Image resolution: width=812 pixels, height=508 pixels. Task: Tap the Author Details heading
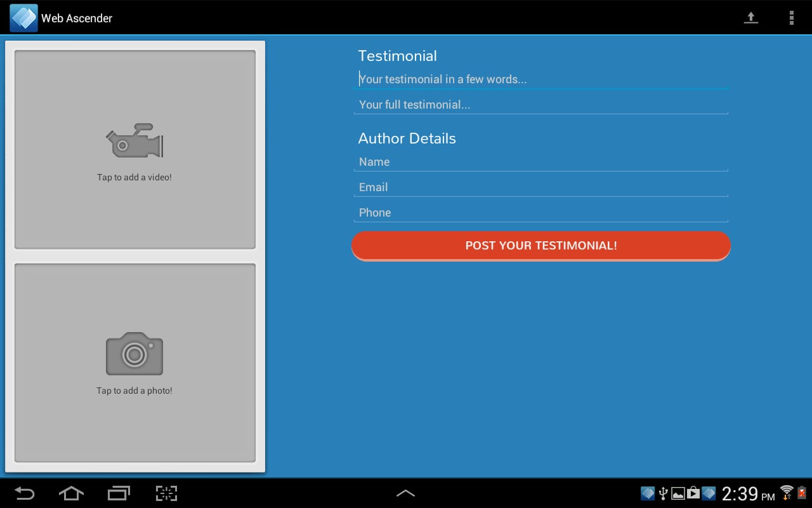point(407,138)
